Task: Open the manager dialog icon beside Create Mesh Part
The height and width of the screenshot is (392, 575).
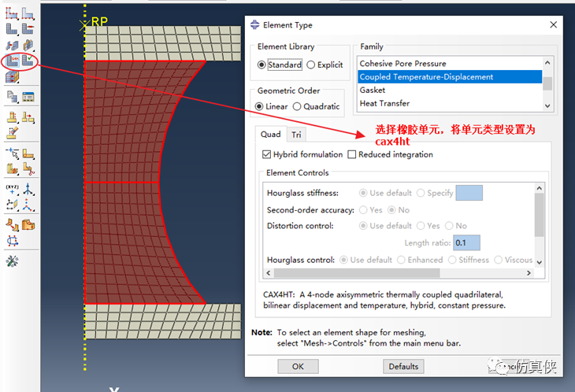Action: click(x=28, y=97)
